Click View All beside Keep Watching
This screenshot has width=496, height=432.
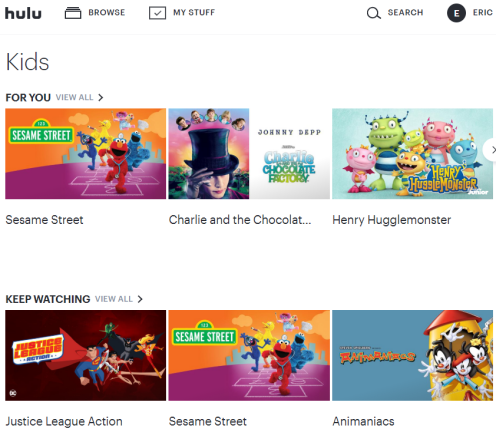(114, 299)
